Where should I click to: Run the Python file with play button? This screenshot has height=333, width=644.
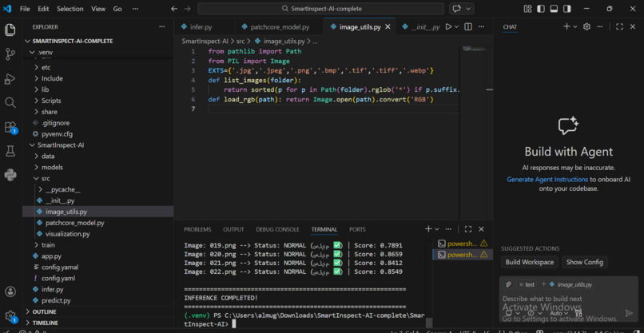(448, 26)
